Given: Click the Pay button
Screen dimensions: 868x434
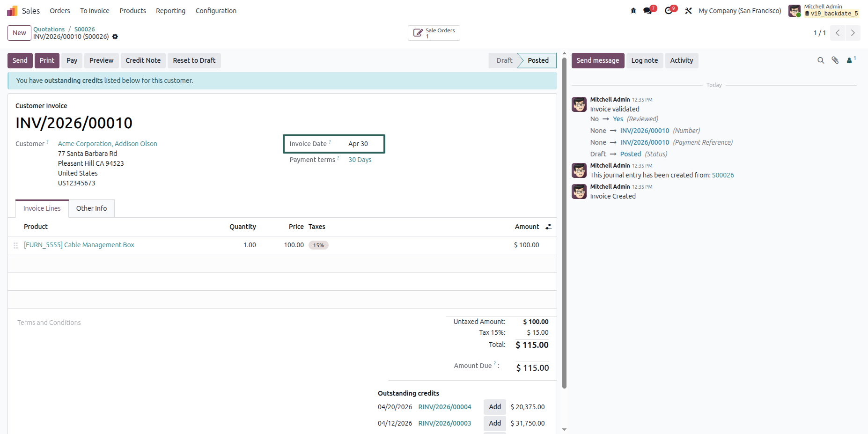Looking at the screenshot, I should [72, 60].
